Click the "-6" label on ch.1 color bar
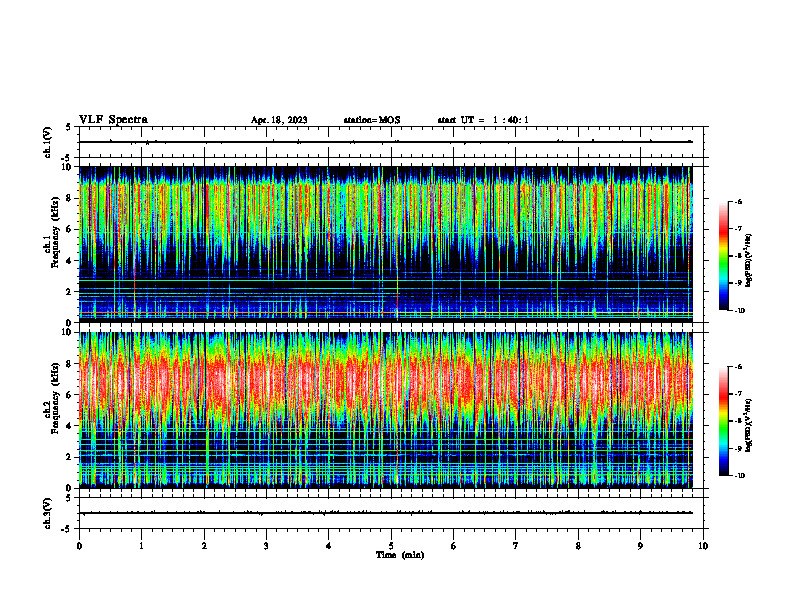 [738, 201]
